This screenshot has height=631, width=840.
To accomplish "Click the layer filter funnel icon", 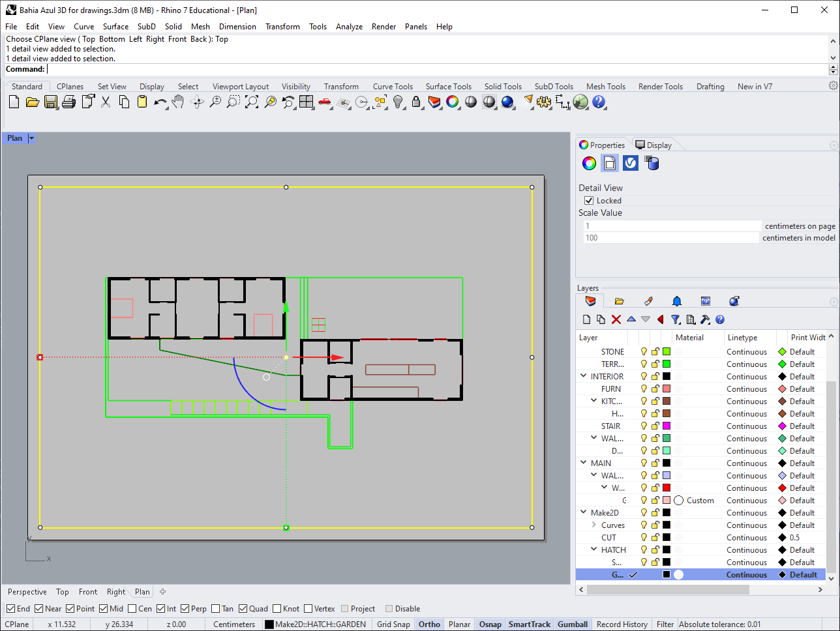I will coord(676,319).
